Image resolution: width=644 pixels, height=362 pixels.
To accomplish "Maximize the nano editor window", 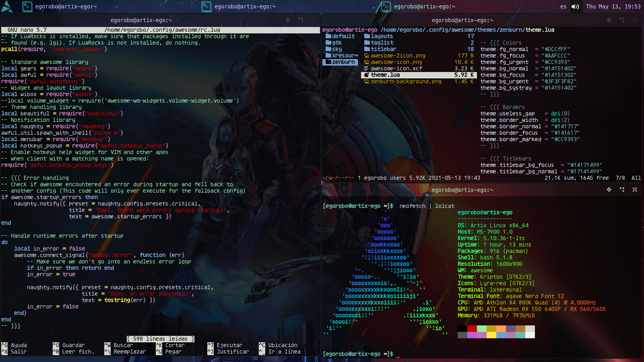I will tap(301, 20).
